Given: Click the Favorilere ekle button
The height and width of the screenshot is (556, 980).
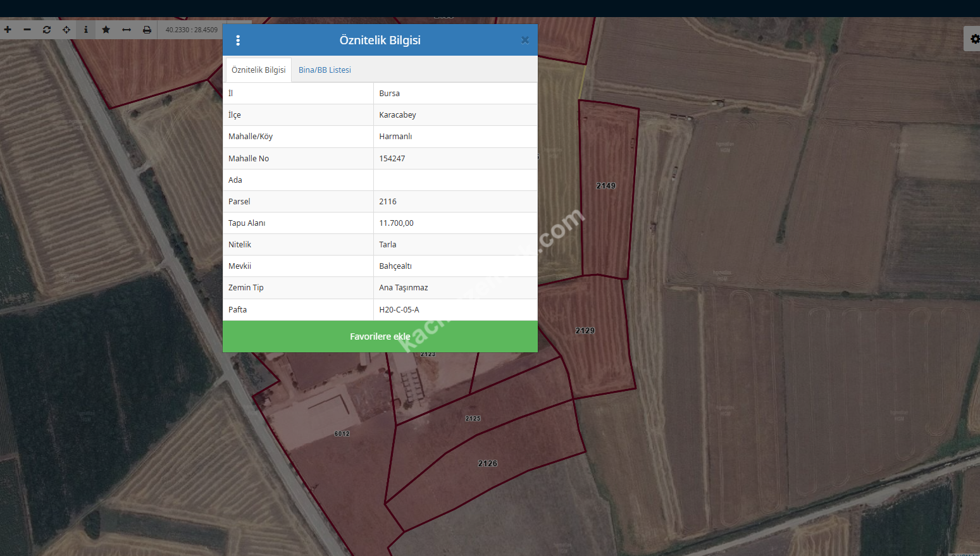Looking at the screenshot, I should (x=380, y=337).
